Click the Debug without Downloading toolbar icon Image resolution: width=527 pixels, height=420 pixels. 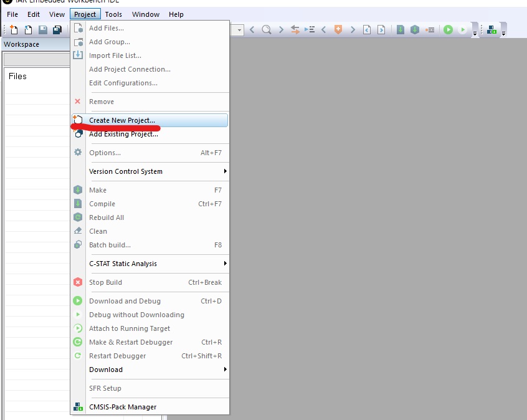click(463, 29)
